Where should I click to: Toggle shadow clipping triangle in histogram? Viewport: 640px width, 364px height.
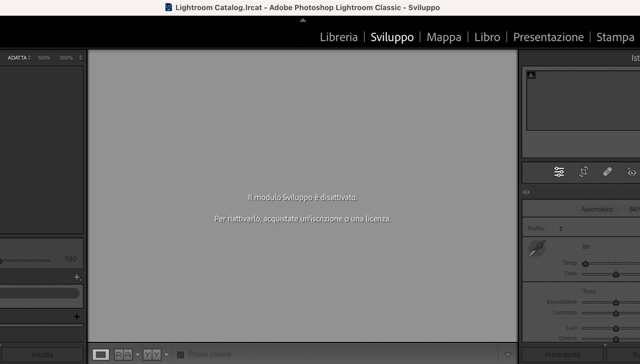click(531, 75)
